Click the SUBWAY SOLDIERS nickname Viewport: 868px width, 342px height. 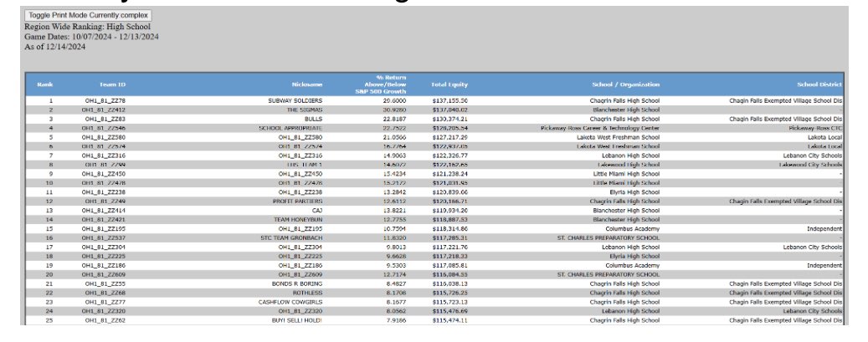295,100
